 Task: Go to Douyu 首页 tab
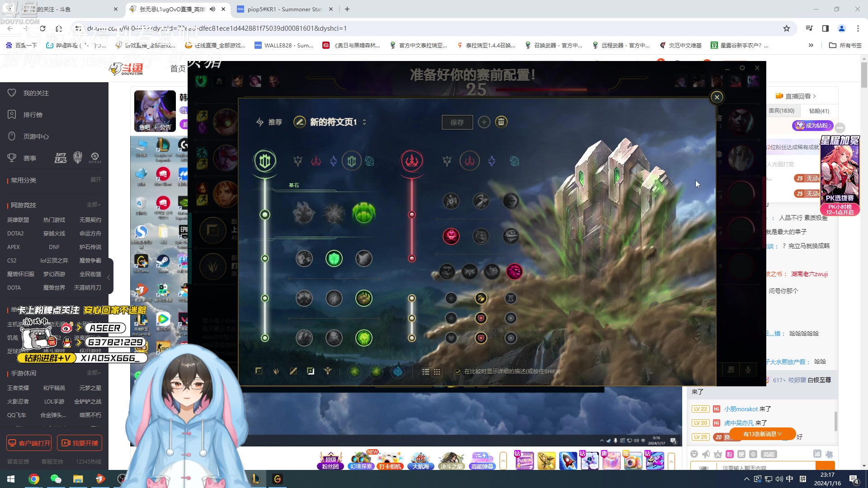point(178,69)
